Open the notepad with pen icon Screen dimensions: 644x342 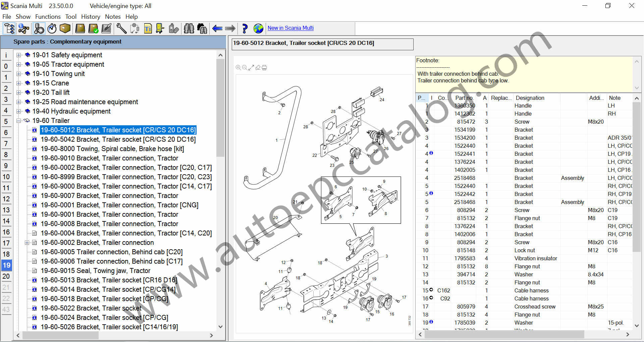(x=106, y=28)
